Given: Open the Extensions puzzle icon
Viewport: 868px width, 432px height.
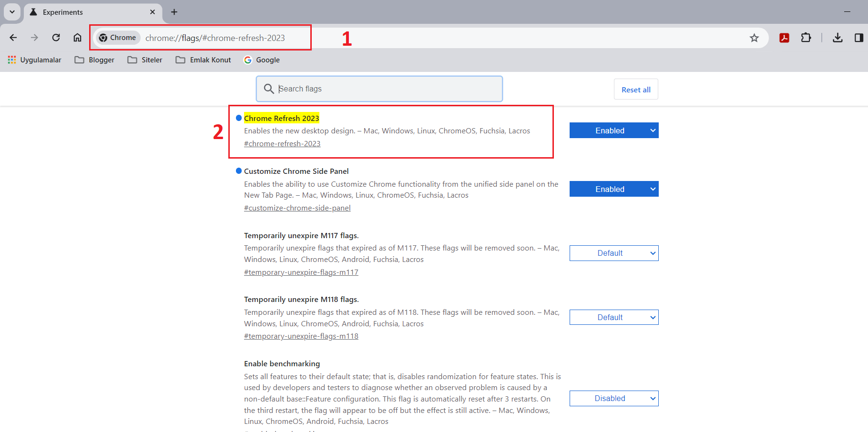Looking at the screenshot, I should pyautogui.click(x=806, y=38).
